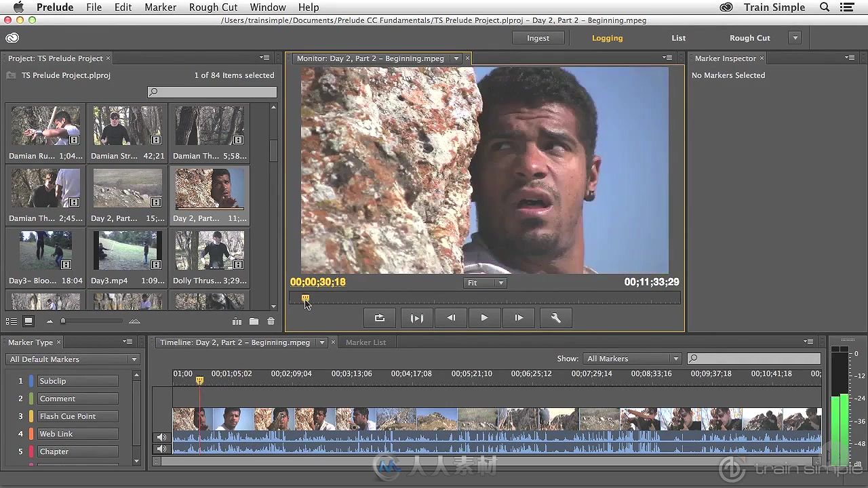Click the Play In to Out button
868x488 pixels.
[416, 318]
